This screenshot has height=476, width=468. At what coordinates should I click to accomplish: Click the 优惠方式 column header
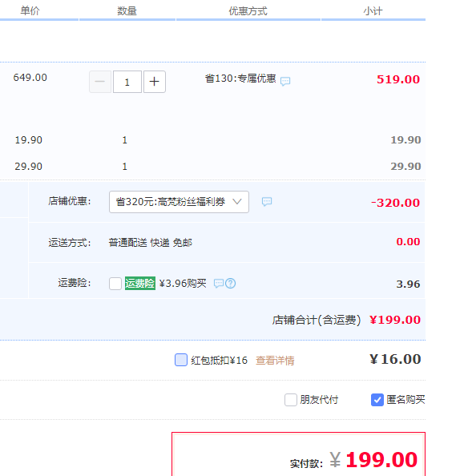[x=248, y=11]
